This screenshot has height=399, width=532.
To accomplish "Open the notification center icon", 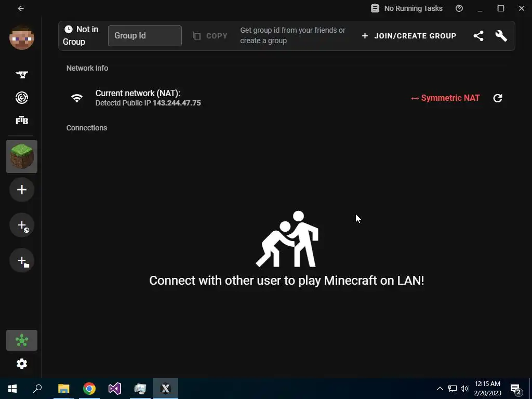I will click(516, 389).
